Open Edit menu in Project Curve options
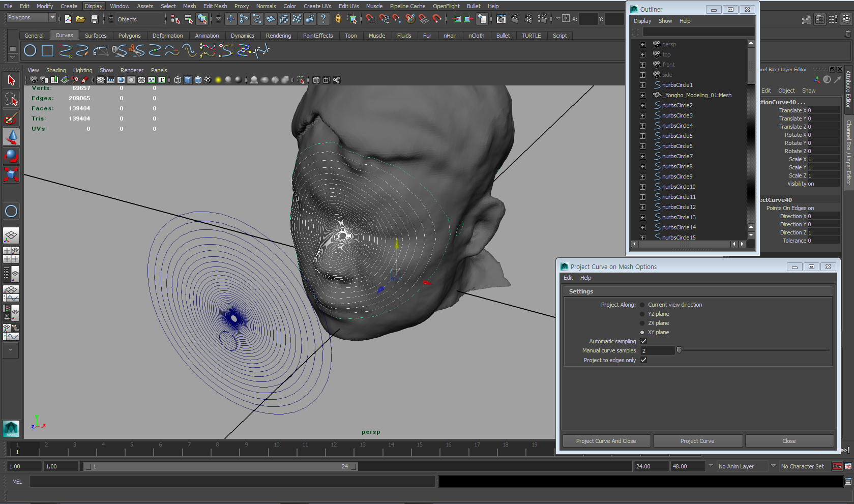The height and width of the screenshot is (504, 854). pos(568,278)
